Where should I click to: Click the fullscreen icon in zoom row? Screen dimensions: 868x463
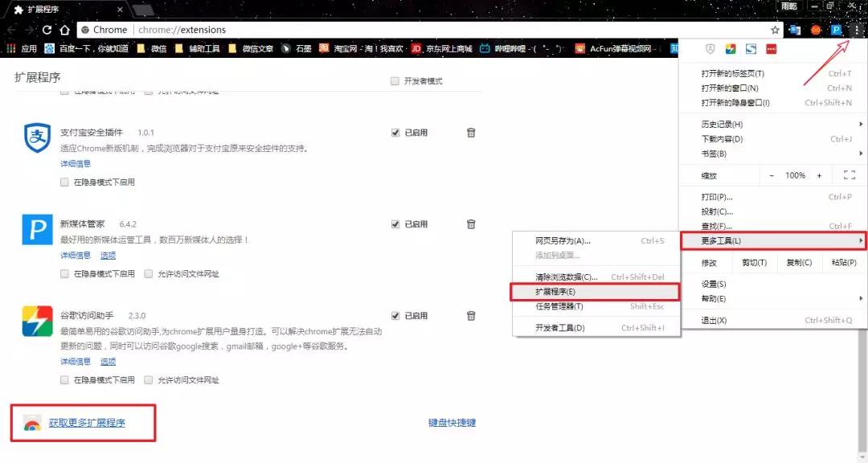pos(850,175)
